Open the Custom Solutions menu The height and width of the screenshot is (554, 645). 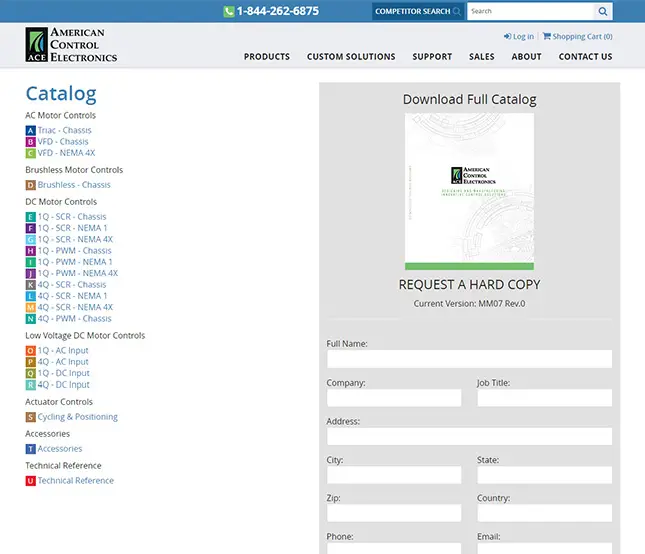pos(351,57)
